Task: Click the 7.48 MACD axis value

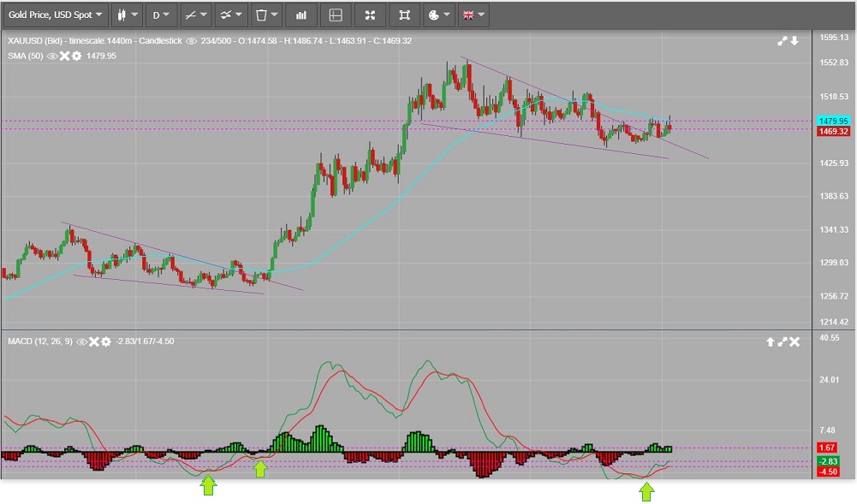Action: [x=828, y=430]
